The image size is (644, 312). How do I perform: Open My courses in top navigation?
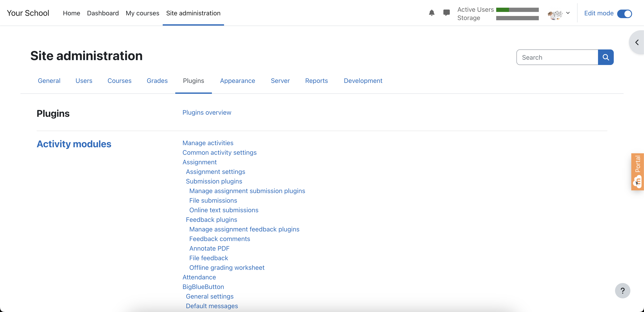coord(142,13)
